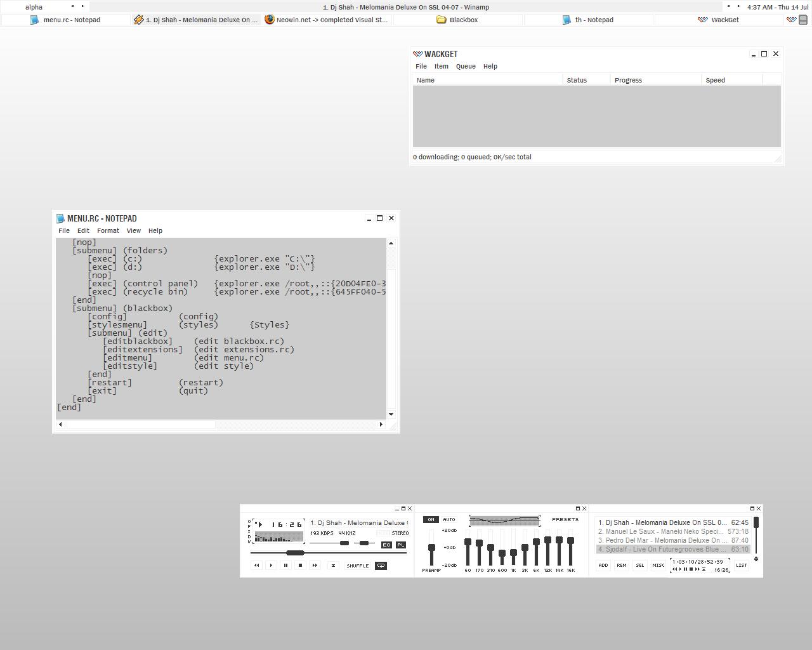Open Notepad File menu
Viewport: 812px width, 650px height.
(x=64, y=230)
